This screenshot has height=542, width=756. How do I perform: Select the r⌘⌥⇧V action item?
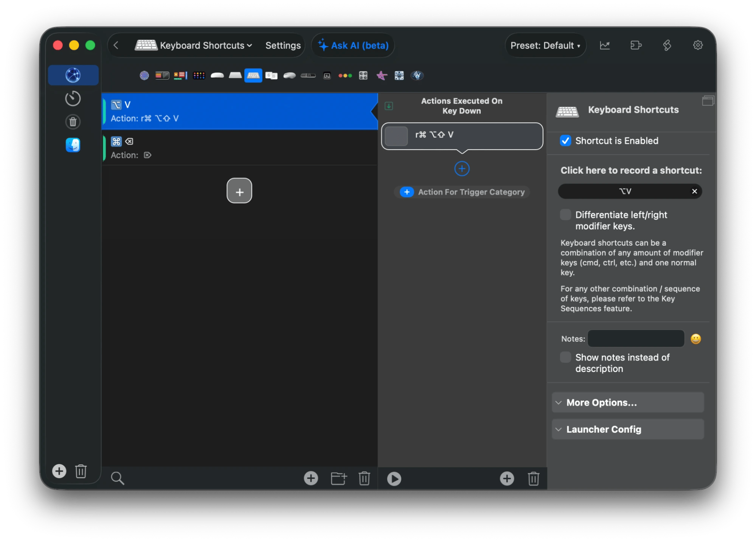coord(462,136)
